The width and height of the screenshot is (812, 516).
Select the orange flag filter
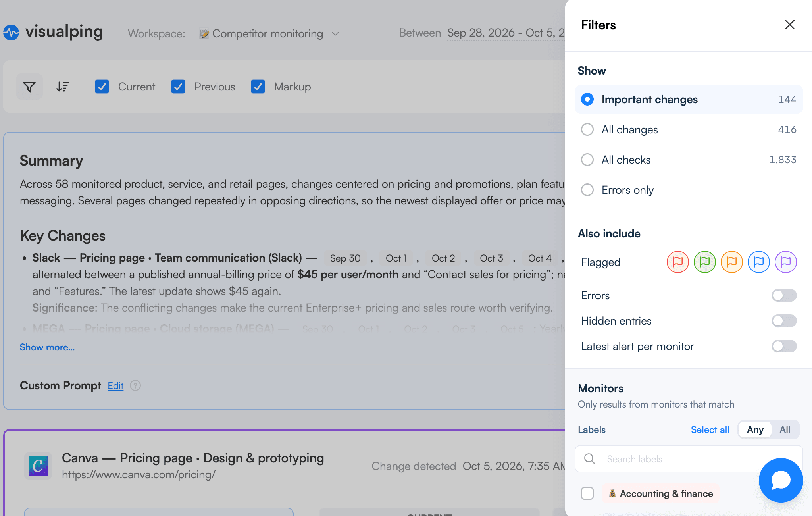click(x=731, y=262)
